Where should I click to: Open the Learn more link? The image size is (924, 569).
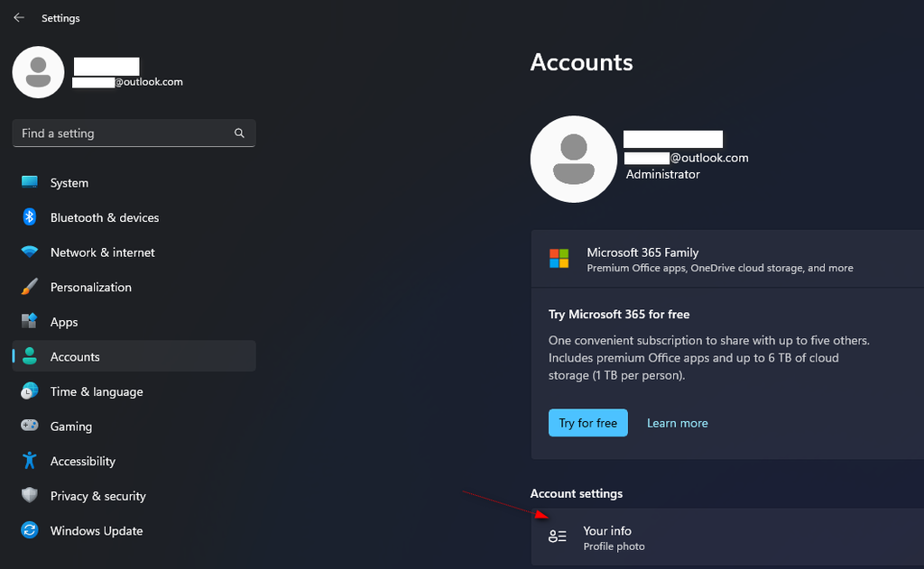677,422
